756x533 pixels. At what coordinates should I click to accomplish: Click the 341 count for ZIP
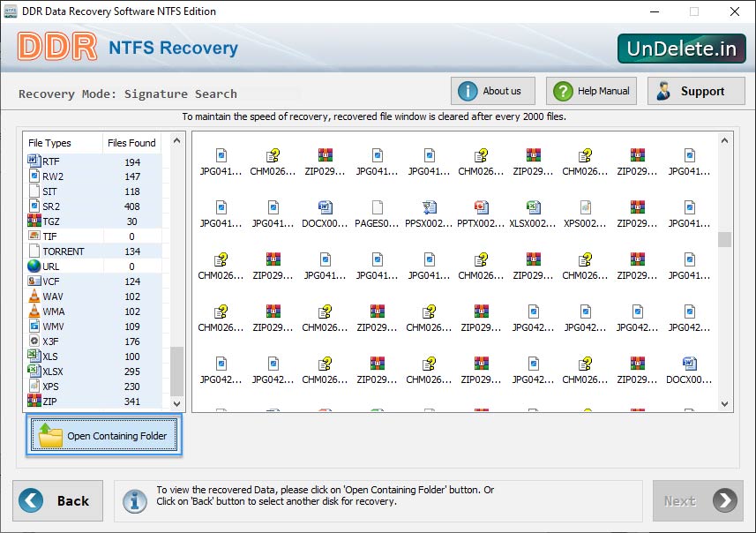(x=132, y=402)
